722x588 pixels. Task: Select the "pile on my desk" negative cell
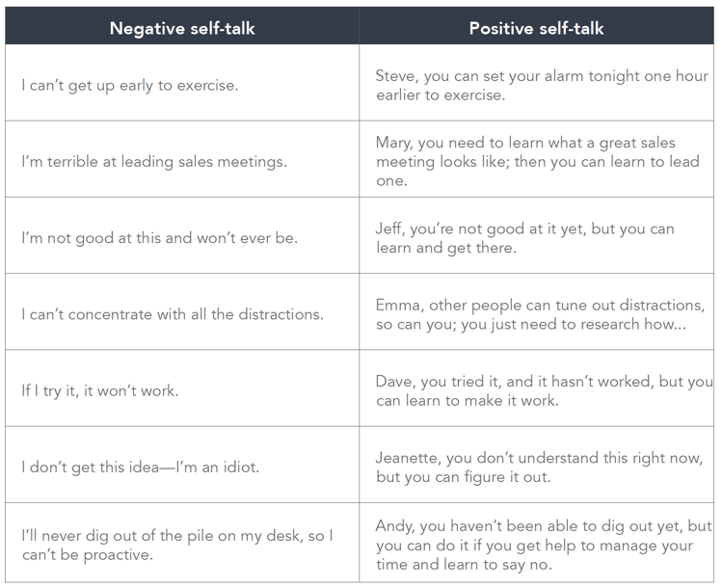[177, 545]
